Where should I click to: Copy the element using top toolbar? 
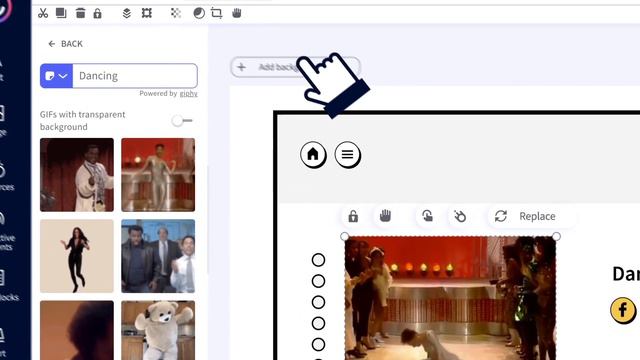click(61, 13)
